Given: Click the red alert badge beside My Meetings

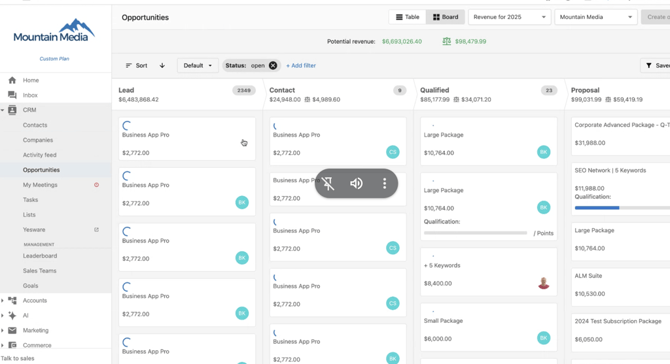Looking at the screenshot, I should coord(97,185).
